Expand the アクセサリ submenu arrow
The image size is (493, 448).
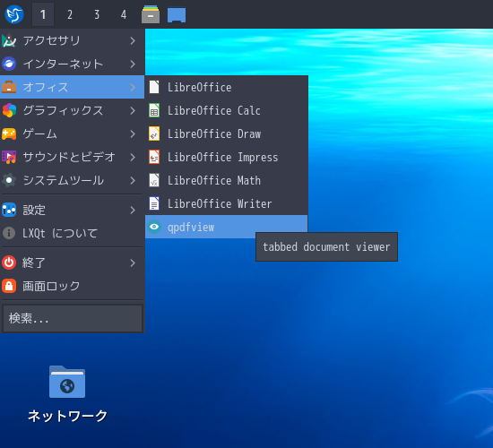[133, 41]
